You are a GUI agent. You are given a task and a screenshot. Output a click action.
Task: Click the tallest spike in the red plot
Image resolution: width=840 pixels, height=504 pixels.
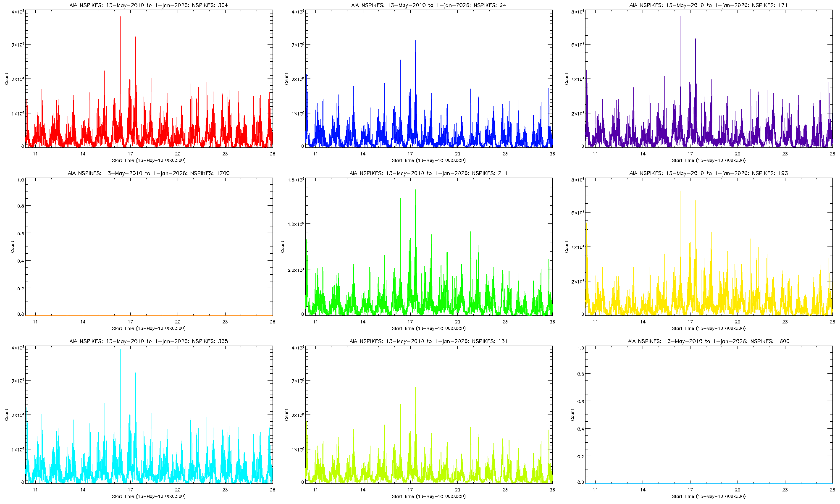pyautogui.click(x=120, y=25)
